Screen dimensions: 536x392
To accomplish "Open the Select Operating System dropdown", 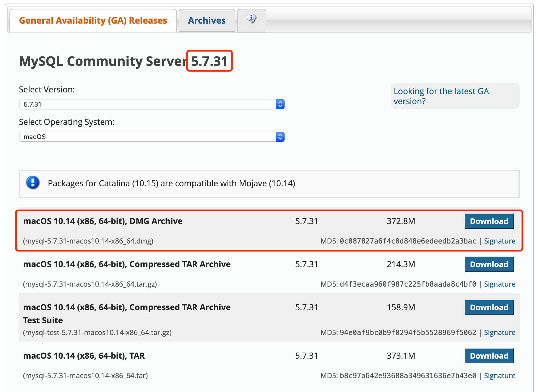I will point(152,137).
